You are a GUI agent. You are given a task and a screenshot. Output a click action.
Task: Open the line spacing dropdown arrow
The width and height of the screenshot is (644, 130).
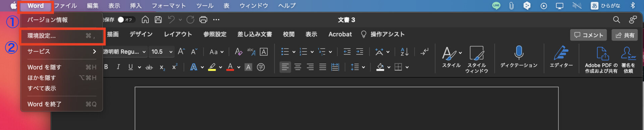(x=363, y=67)
